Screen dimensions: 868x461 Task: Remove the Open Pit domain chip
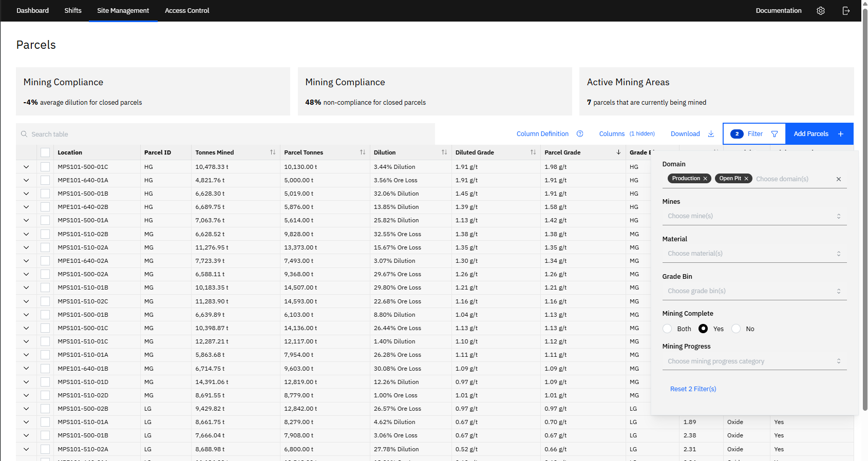pos(746,179)
